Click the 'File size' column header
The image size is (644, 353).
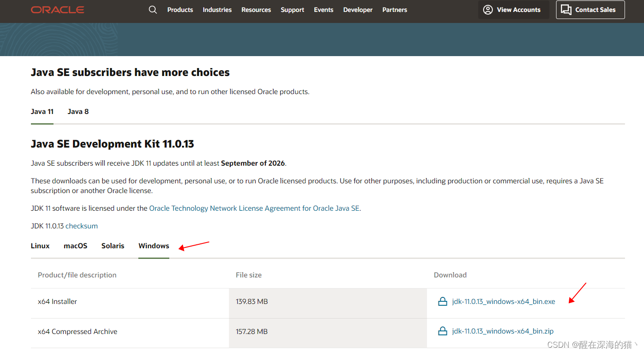tap(249, 275)
